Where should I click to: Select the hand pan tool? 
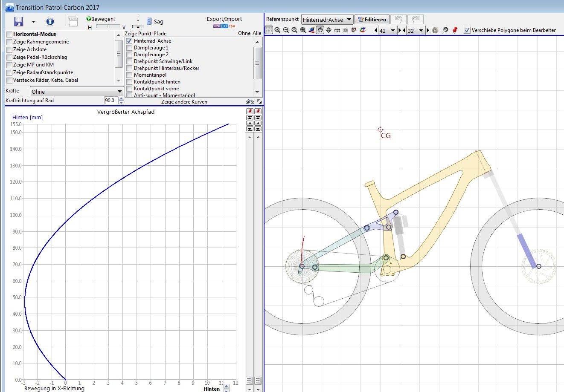click(320, 30)
